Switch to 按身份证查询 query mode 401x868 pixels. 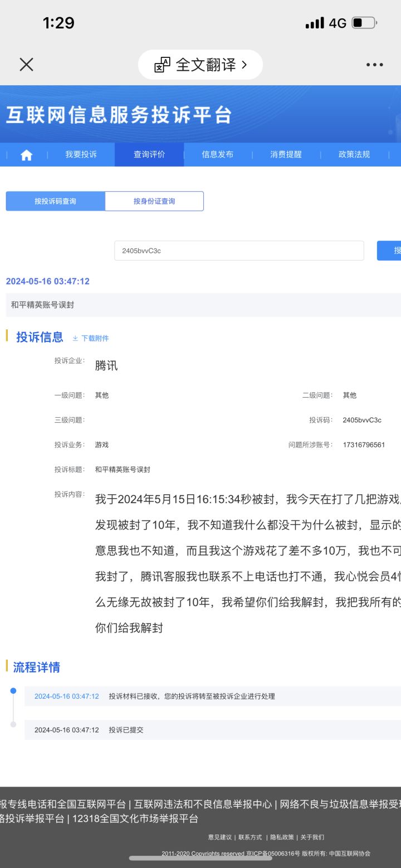(x=154, y=201)
